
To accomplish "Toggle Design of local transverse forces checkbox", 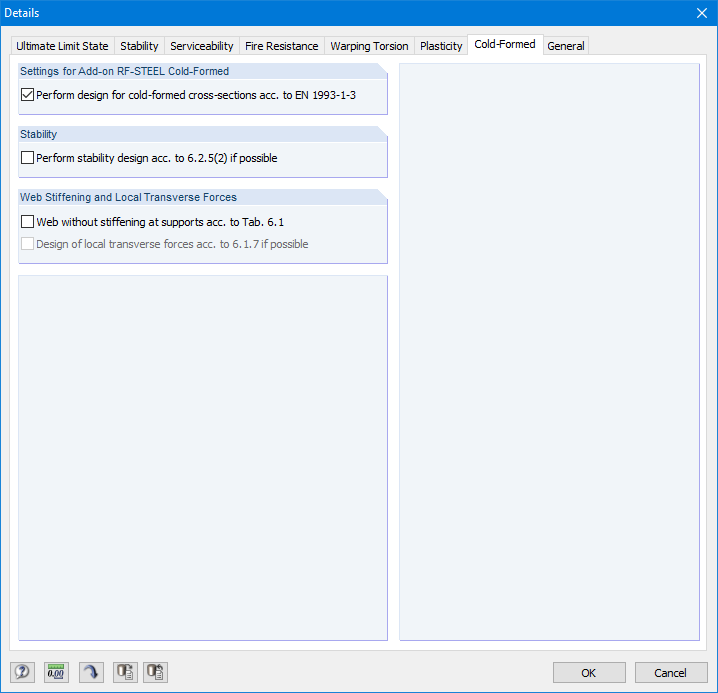I will point(27,244).
